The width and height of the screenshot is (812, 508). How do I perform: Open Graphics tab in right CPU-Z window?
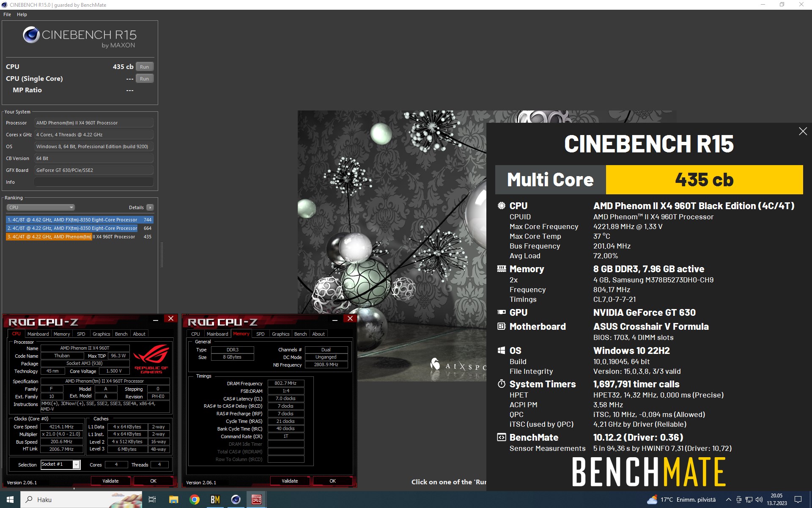[x=280, y=334]
